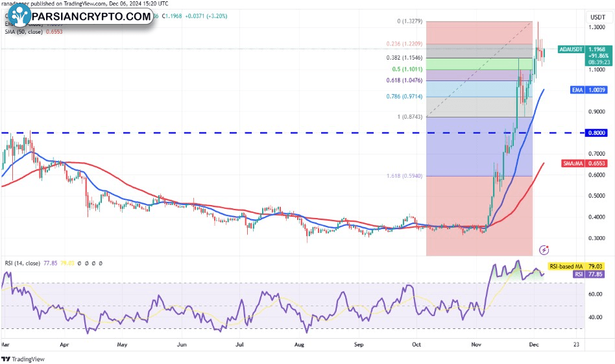Select the ADAUSDT price label

click(x=571, y=49)
